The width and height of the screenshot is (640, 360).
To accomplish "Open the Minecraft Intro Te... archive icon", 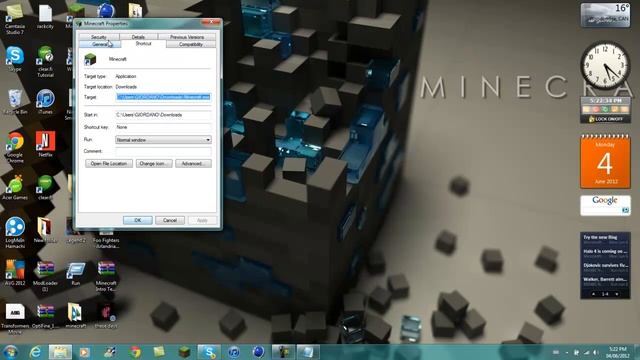I will point(106,276).
